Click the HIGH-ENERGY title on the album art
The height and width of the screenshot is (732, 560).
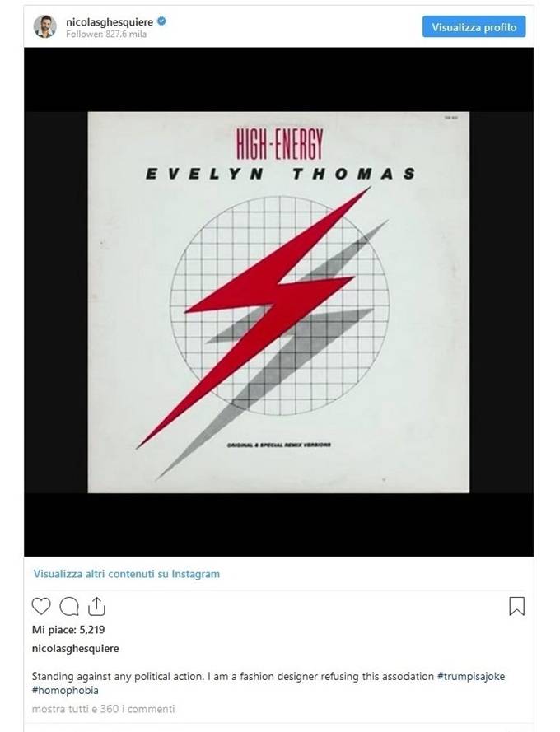coord(279,144)
